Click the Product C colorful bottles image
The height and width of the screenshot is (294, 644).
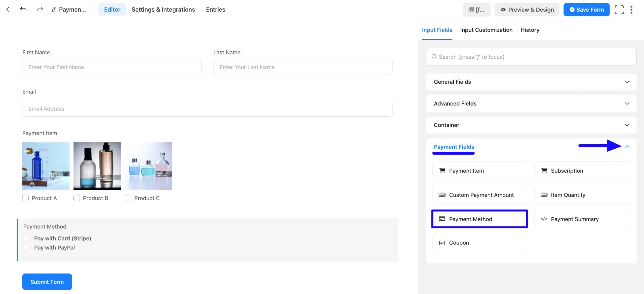click(148, 166)
